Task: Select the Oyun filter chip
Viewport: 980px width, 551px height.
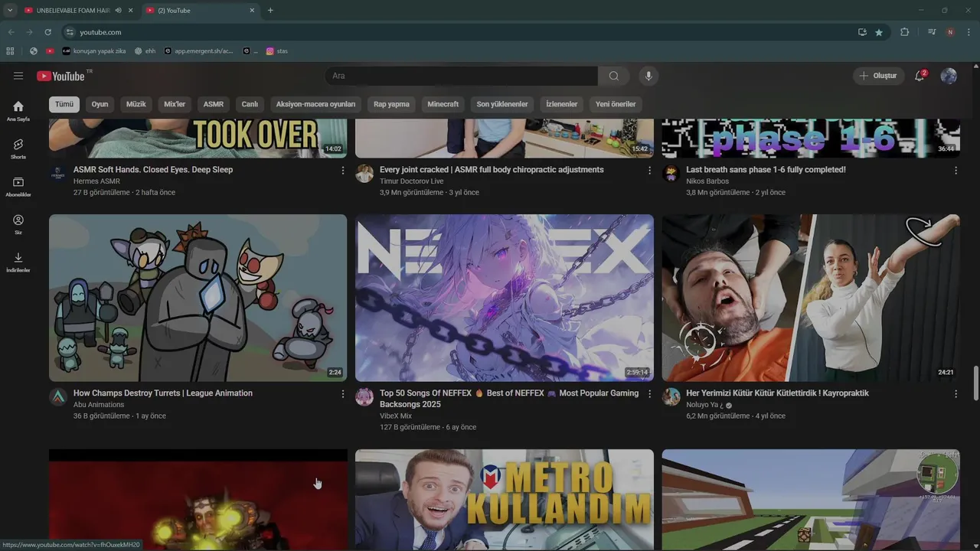Action: pyautogui.click(x=100, y=104)
